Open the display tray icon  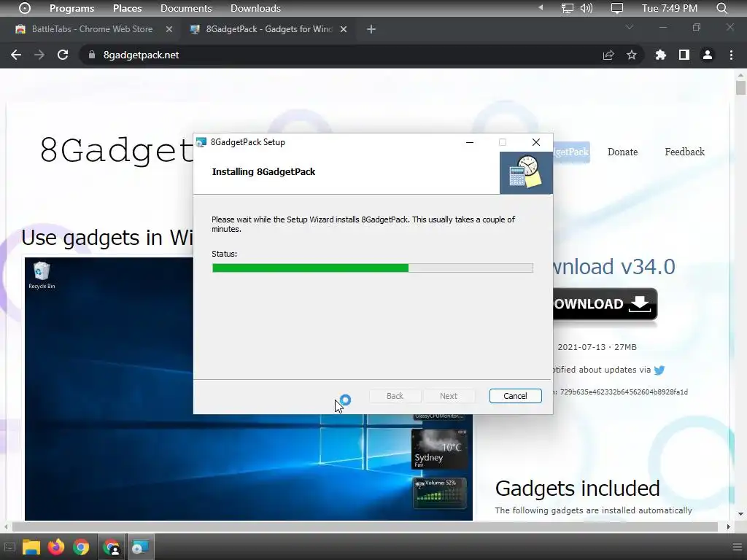pyautogui.click(x=617, y=8)
